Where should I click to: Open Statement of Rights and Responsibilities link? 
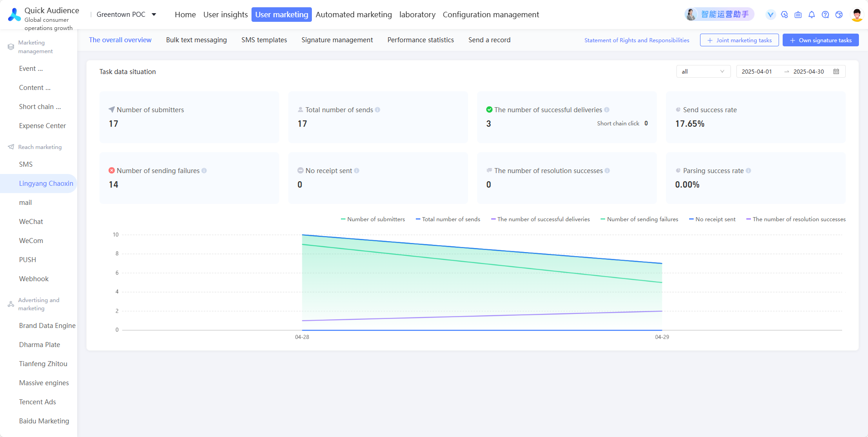(x=636, y=40)
